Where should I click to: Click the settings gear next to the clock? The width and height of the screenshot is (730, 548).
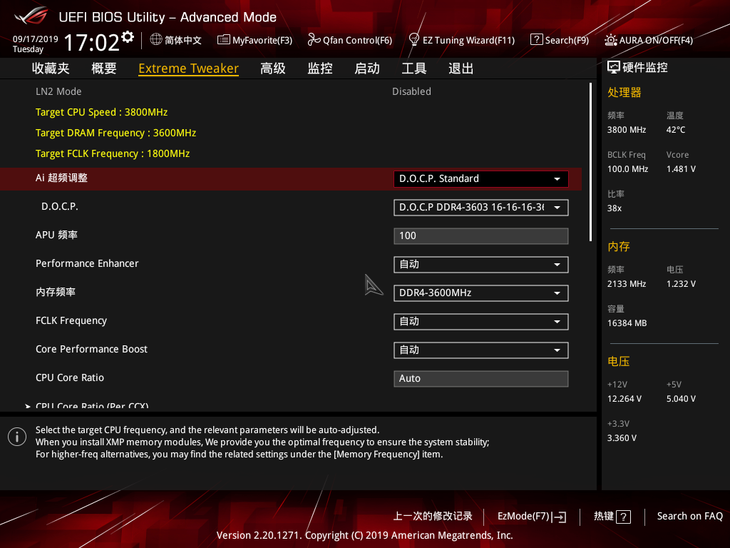click(127, 37)
